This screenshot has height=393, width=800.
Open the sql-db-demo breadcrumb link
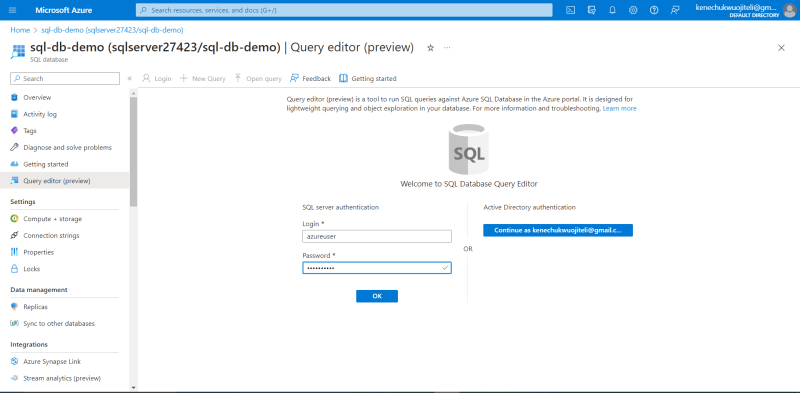click(113, 30)
